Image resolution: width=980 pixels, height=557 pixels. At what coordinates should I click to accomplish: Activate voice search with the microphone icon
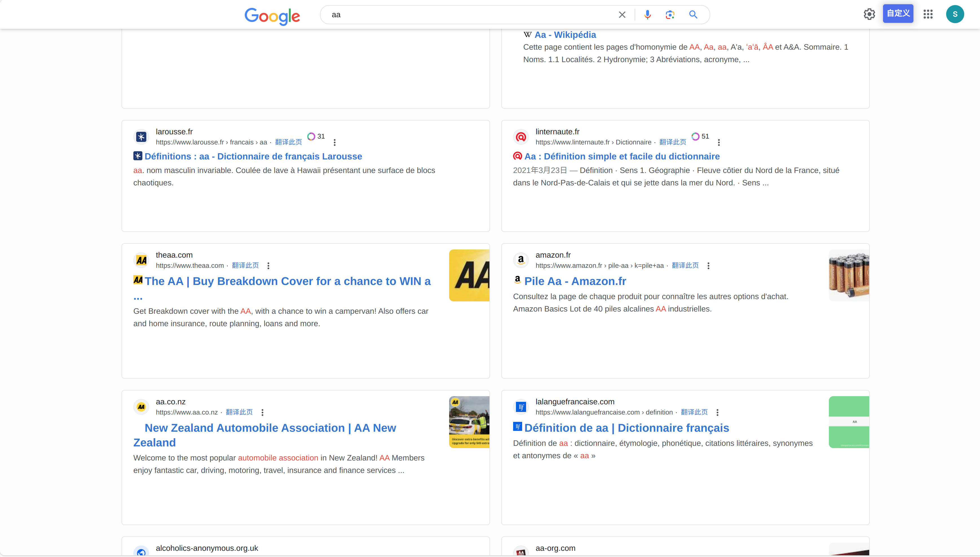tap(647, 14)
